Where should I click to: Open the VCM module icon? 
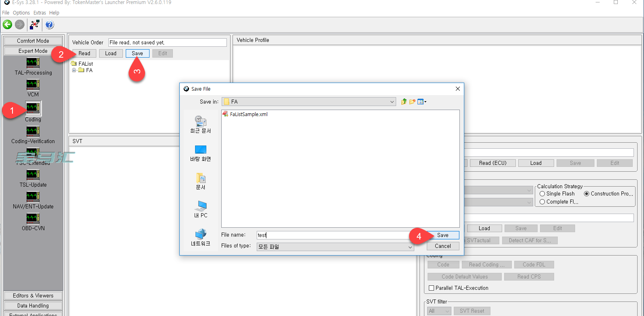(x=33, y=85)
